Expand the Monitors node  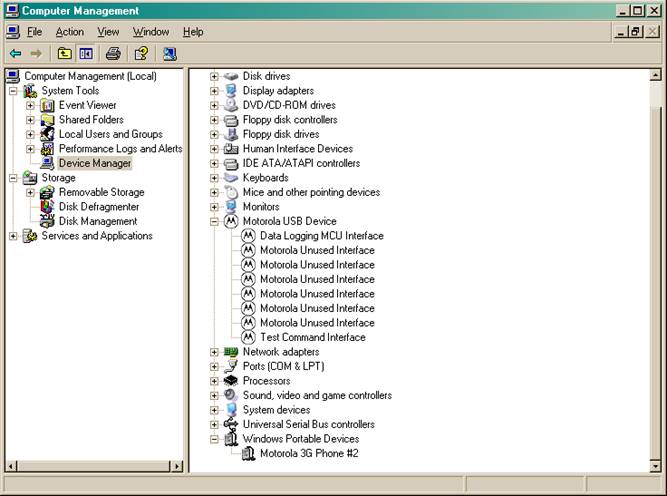(214, 207)
